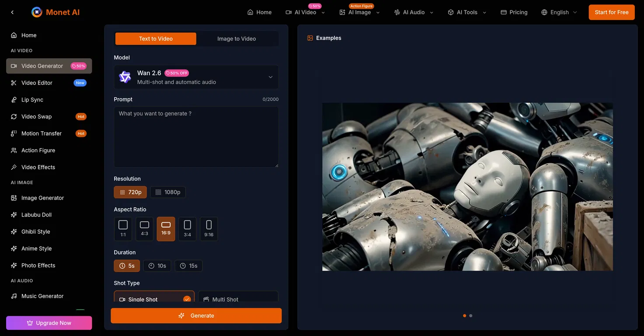Choose the 9:16 aspect ratio
The height and width of the screenshot is (336, 644).
click(x=209, y=229)
